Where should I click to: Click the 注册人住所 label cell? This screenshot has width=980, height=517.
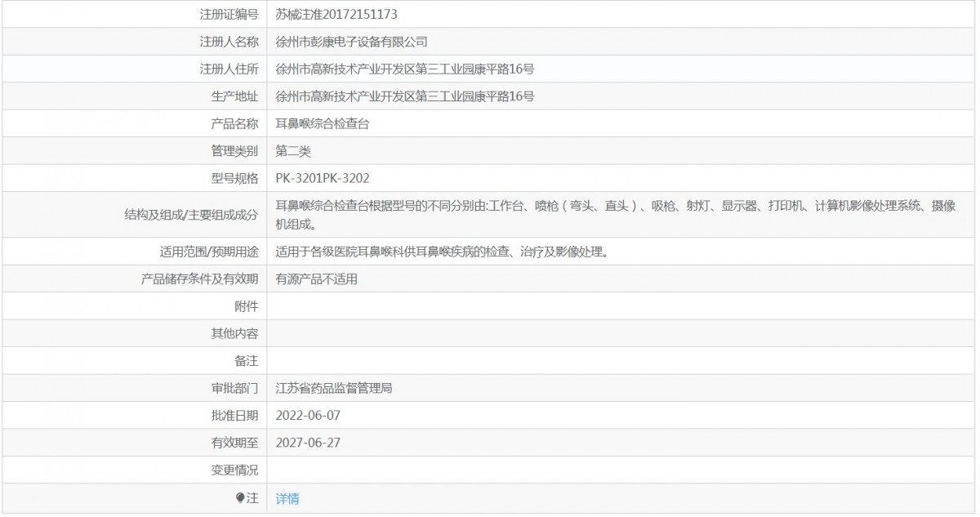[x=134, y=69]
